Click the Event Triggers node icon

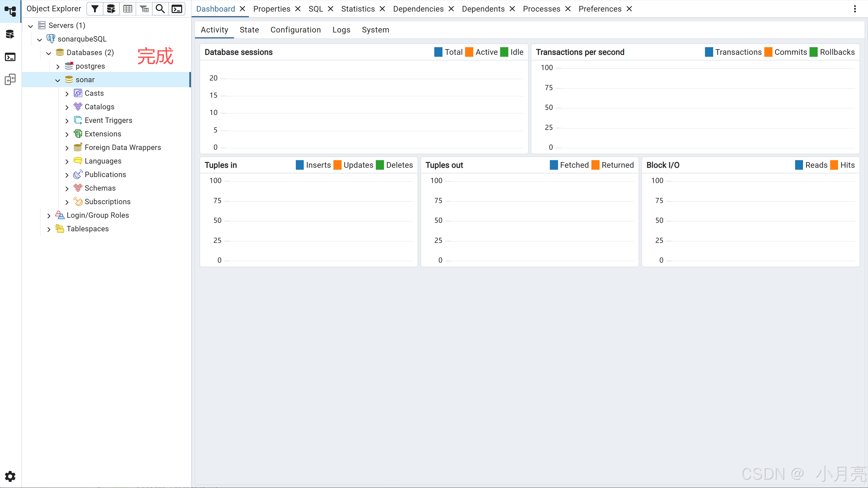click(78, 120)
